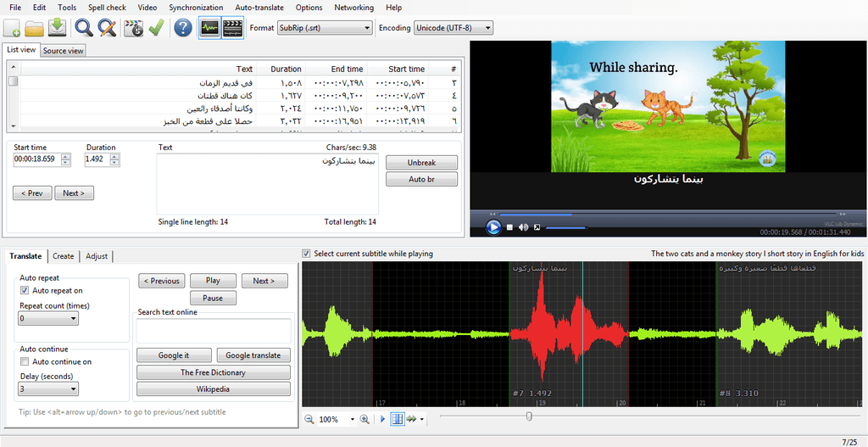
Task: Click the video seek progress bar
Action: click(x=669, y=215)
